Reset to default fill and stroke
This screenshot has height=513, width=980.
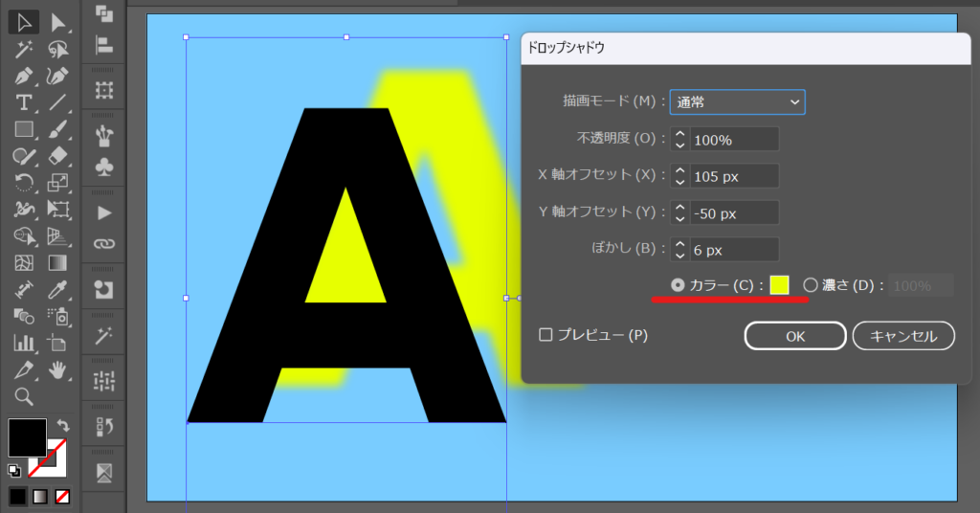[13, 471]
